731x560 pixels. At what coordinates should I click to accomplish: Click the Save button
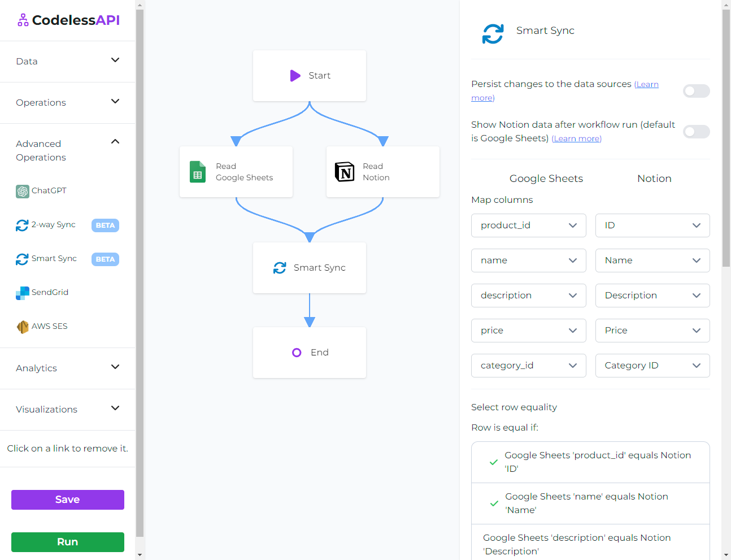68,500
